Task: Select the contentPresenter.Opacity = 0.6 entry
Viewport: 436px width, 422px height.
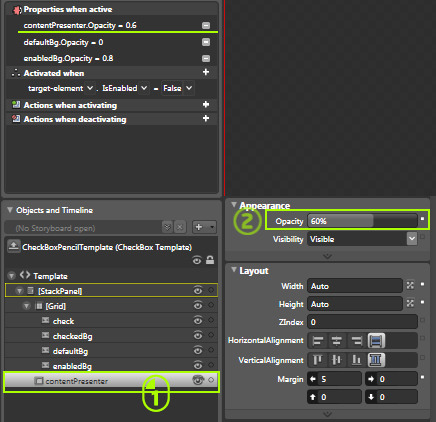Action: click(80, 25)
